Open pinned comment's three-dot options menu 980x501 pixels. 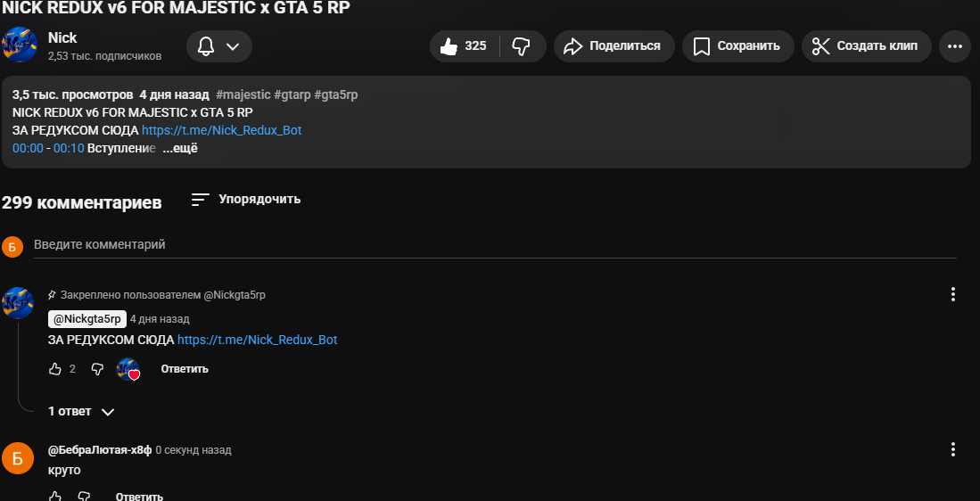click(x=953, y=294)
